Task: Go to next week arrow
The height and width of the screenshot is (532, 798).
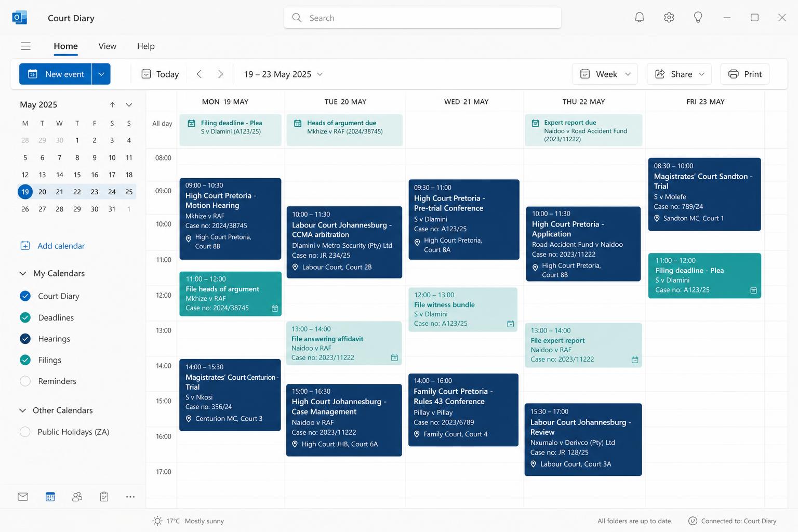Action: 220,74
